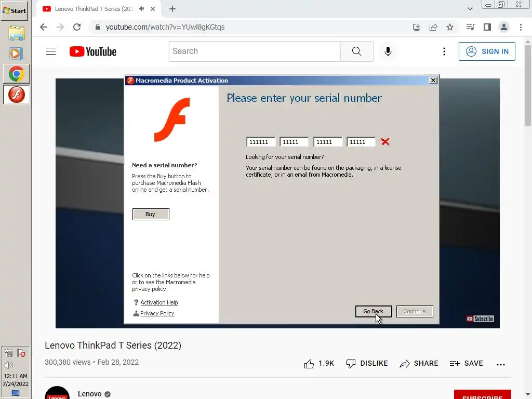Open Chrome's three-dot menu

tap(521, 27)
